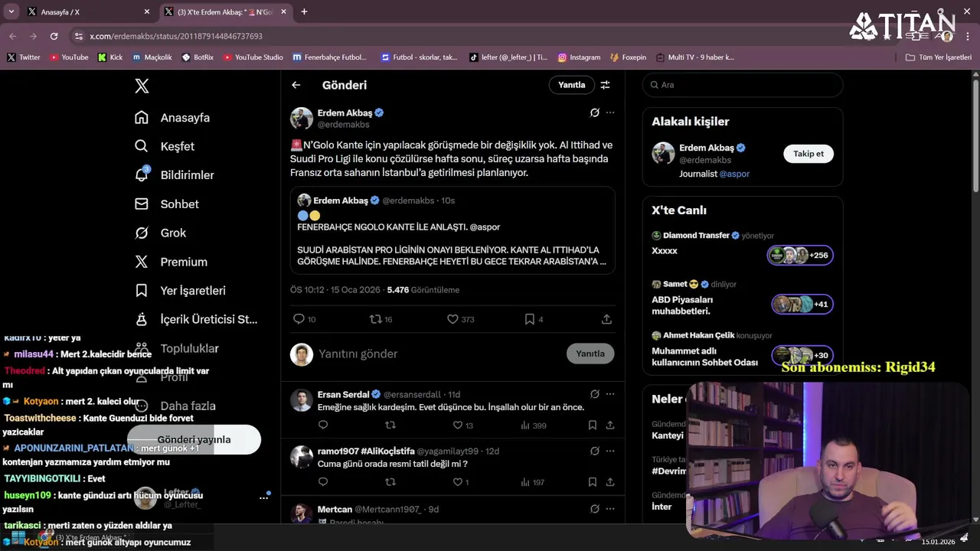The width and height of the screenshot is (980, 551).
Task: Open reply filter settings icon
Action: coord(605,85)
